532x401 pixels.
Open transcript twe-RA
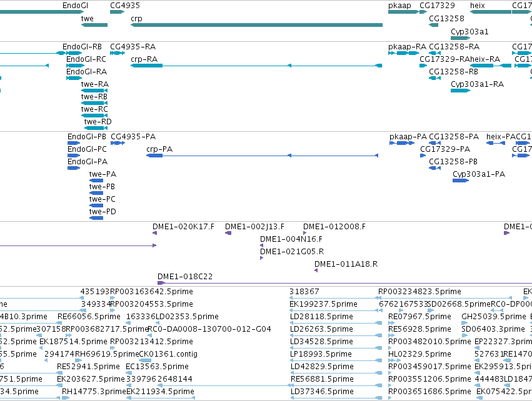pyautogui.click(x=95, y=84)
